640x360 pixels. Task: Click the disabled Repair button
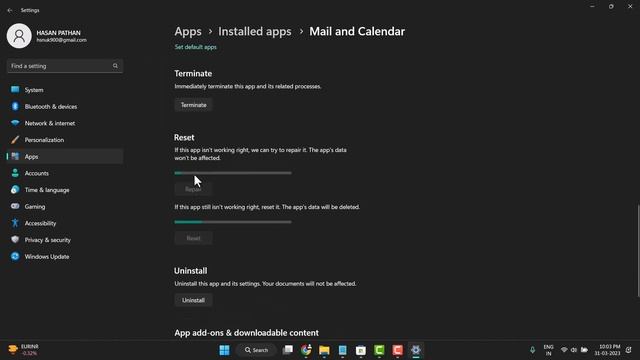pos(193,189)
